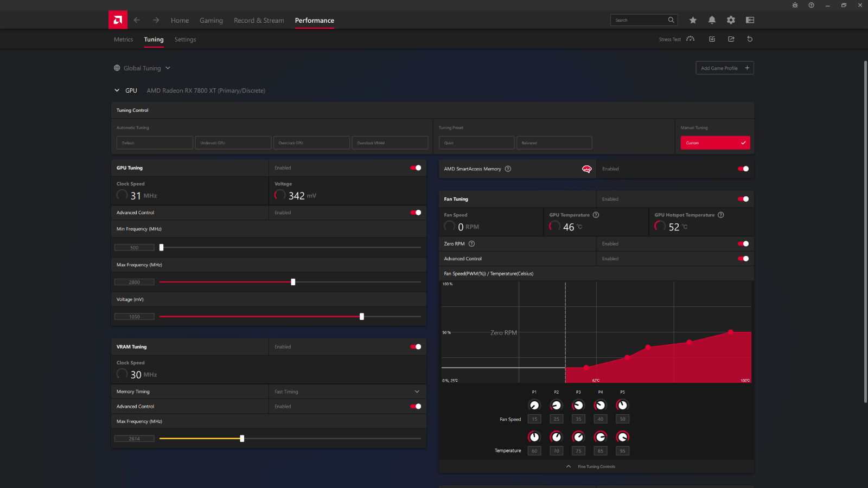This screenshot has width=868, height=488.
Task: Open notifications bell icon
Action: [x=712, y=20]
